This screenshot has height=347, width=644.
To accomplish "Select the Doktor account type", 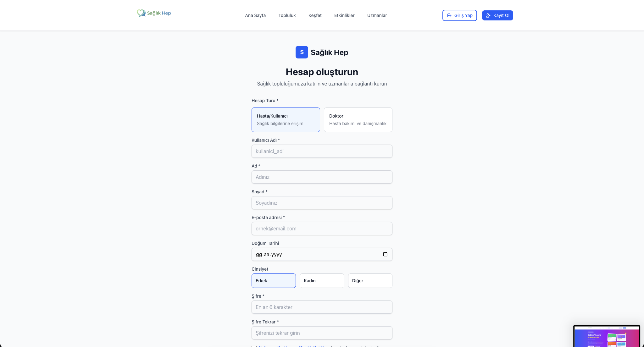I will point(358,119).
